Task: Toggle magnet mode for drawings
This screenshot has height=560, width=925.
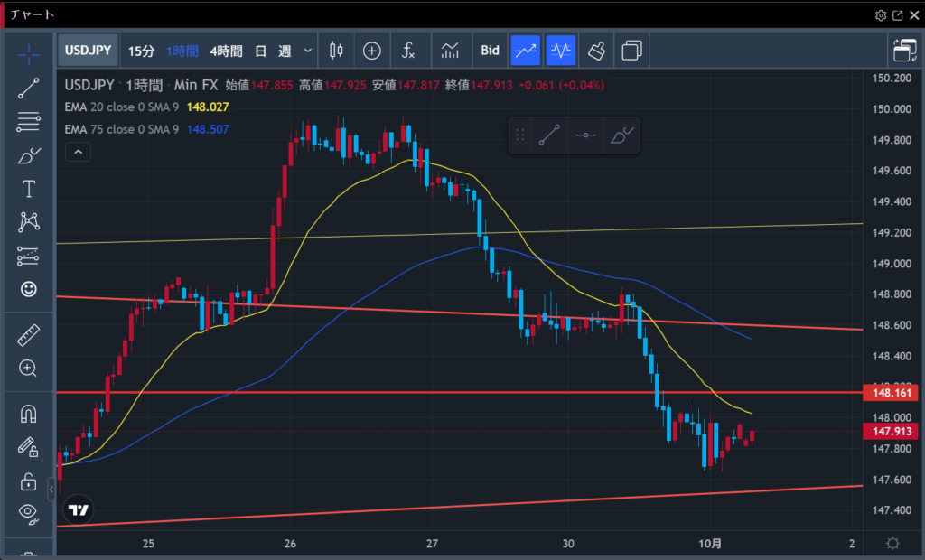Action: pyautogui.click(x=29, y=415)
